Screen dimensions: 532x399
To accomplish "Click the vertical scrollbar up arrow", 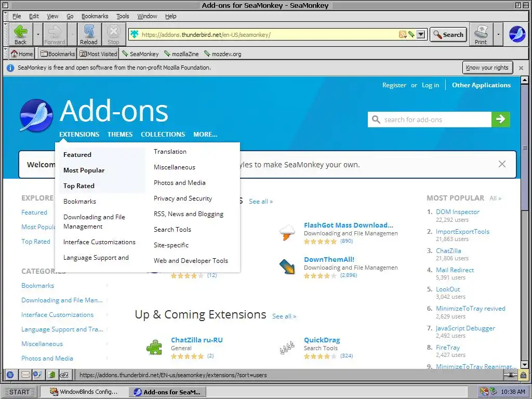I will click(525, 81).
